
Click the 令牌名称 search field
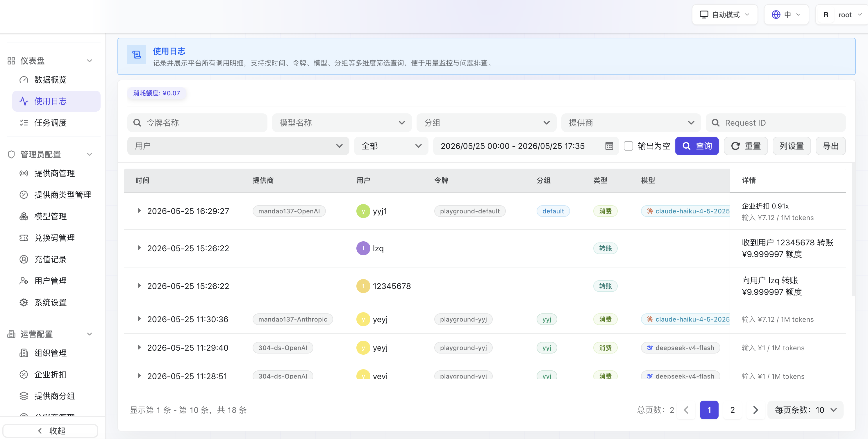(197, 123)
